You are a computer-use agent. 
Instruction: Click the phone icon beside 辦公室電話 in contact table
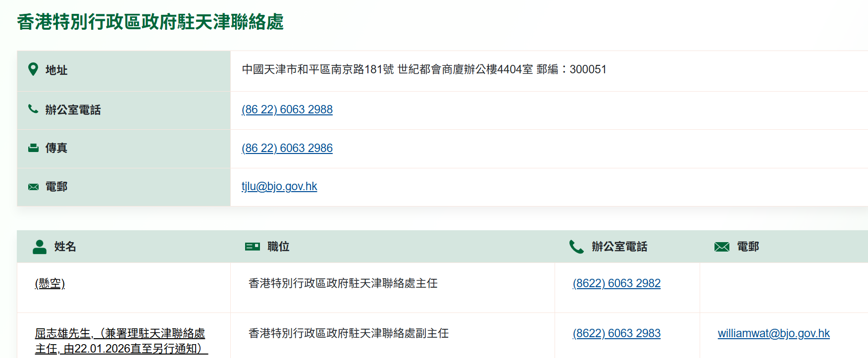(33, 109)
